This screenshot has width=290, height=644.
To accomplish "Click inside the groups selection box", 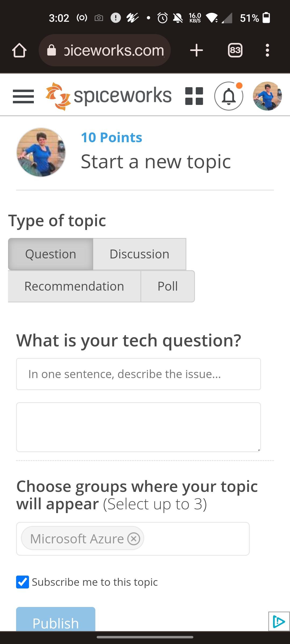I will click(196, 539).
